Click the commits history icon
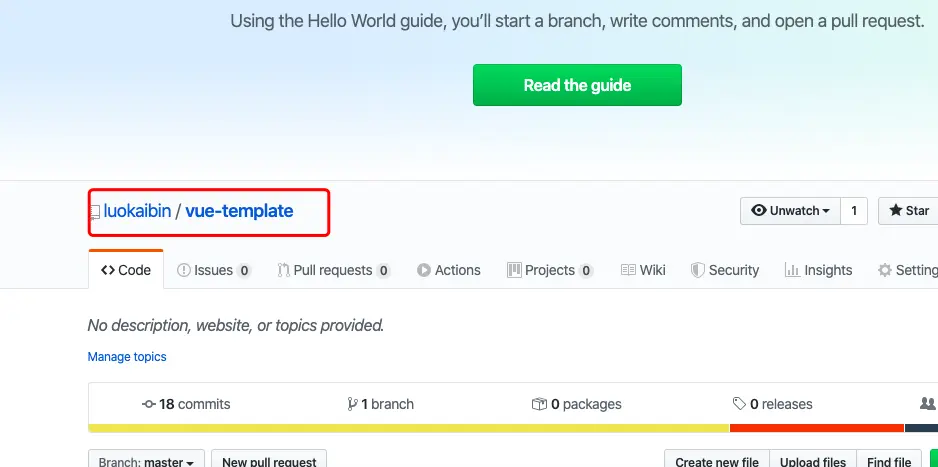Image resolution: width=938 pixels, height=467 pixels. tap(149, 404)
